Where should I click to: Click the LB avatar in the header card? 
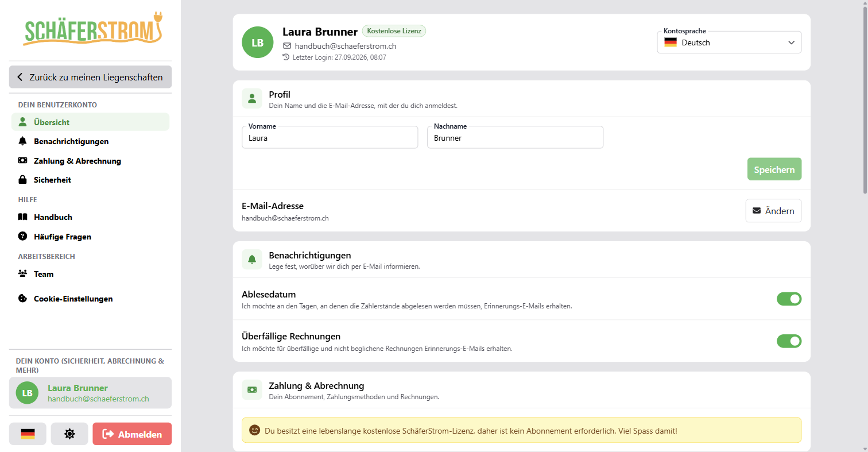coord(258,43)
